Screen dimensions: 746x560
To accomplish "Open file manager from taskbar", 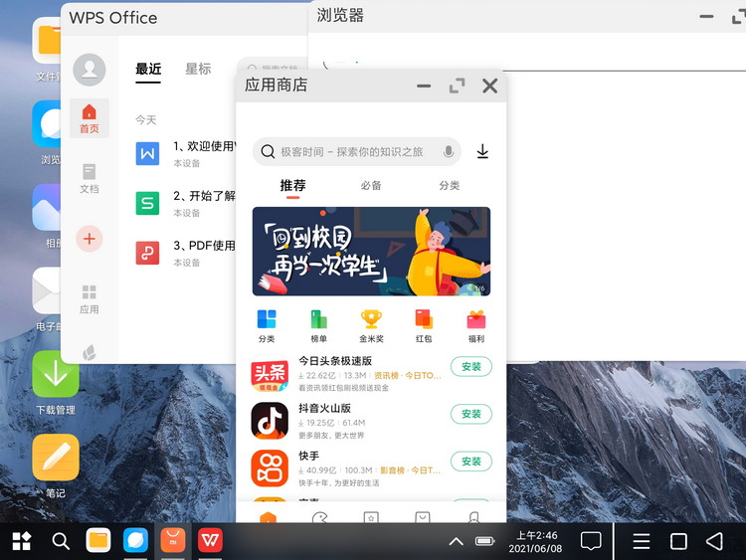I will point(98,540).
